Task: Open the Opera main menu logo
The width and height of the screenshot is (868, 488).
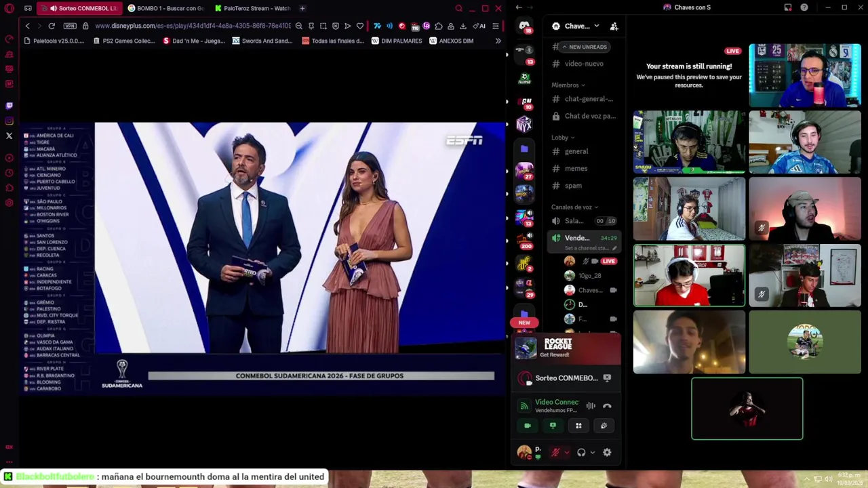Action: tap(9, 8)
